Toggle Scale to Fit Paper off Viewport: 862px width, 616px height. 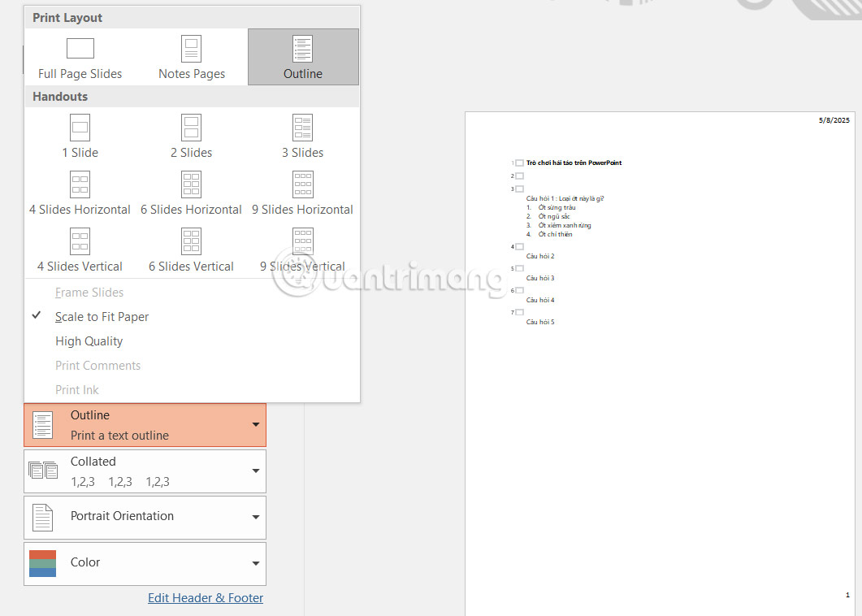pyautogui.click(x=102, y=316)
